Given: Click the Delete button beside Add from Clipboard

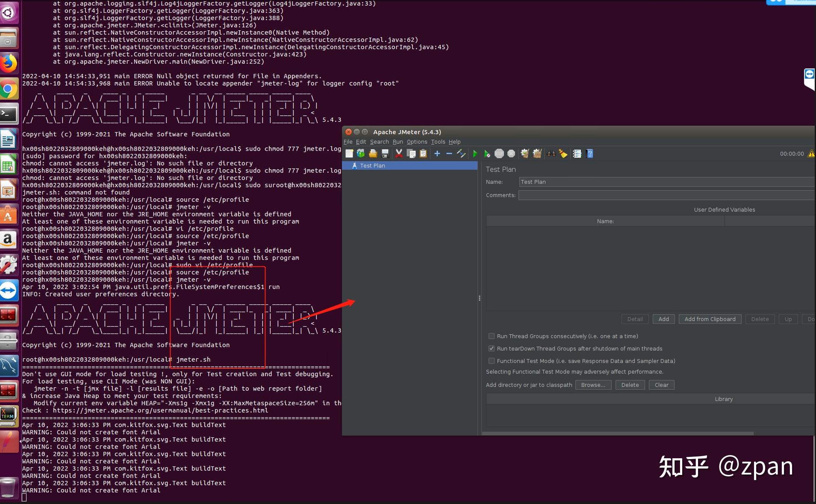Looking at the screenshot, I should pos(760,319).
